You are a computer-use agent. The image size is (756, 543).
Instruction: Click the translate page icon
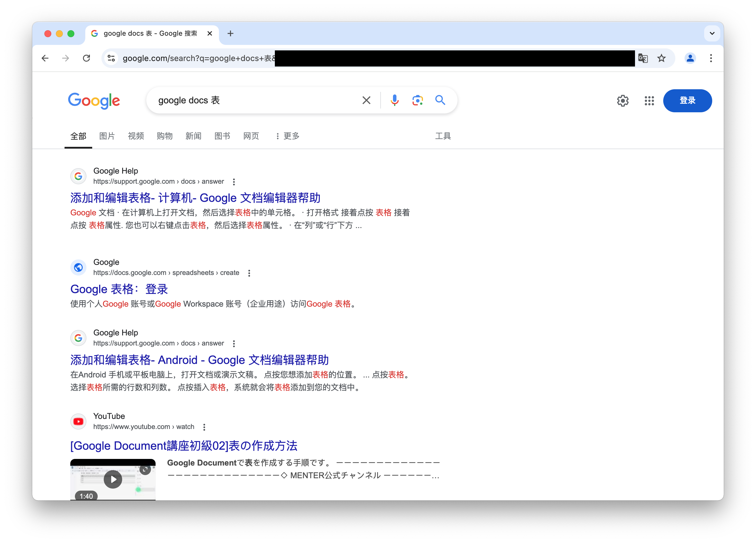(x=643, y=58)
